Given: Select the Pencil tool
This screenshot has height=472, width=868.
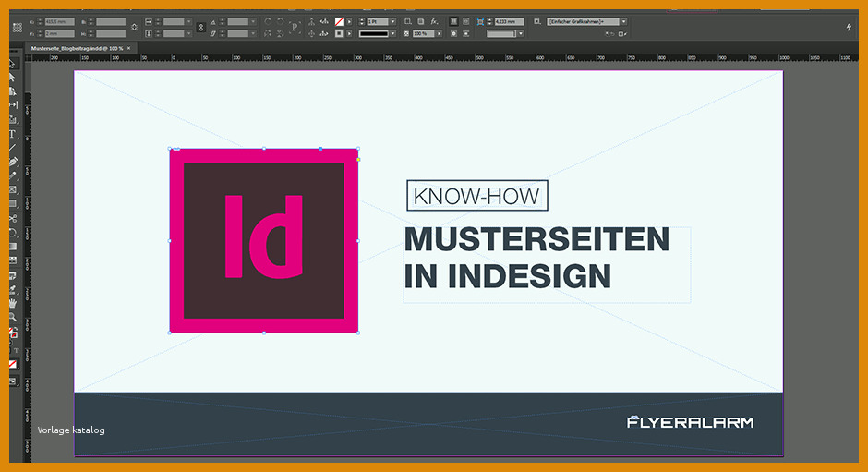Looking at the screenshot, I should pyautogui.click(x=13, y=175).
